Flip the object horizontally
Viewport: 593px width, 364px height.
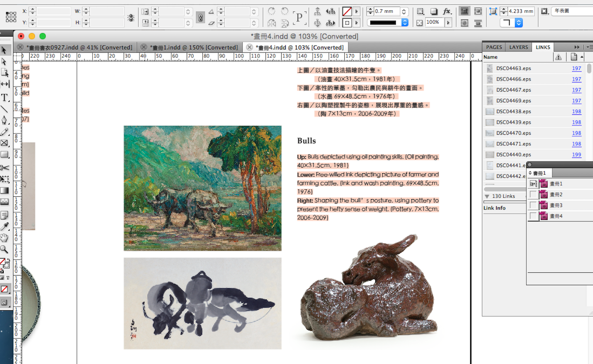(x=271, y=23)
